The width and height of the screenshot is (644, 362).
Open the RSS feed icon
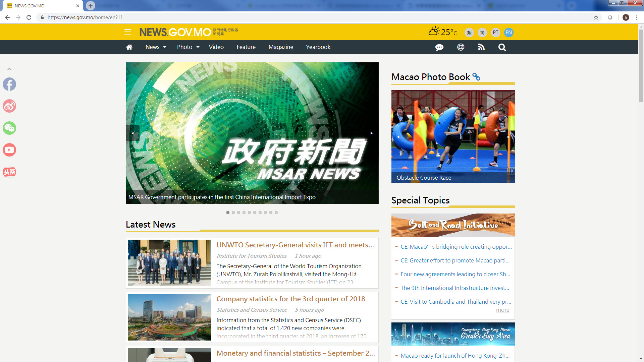click(481, 47)
